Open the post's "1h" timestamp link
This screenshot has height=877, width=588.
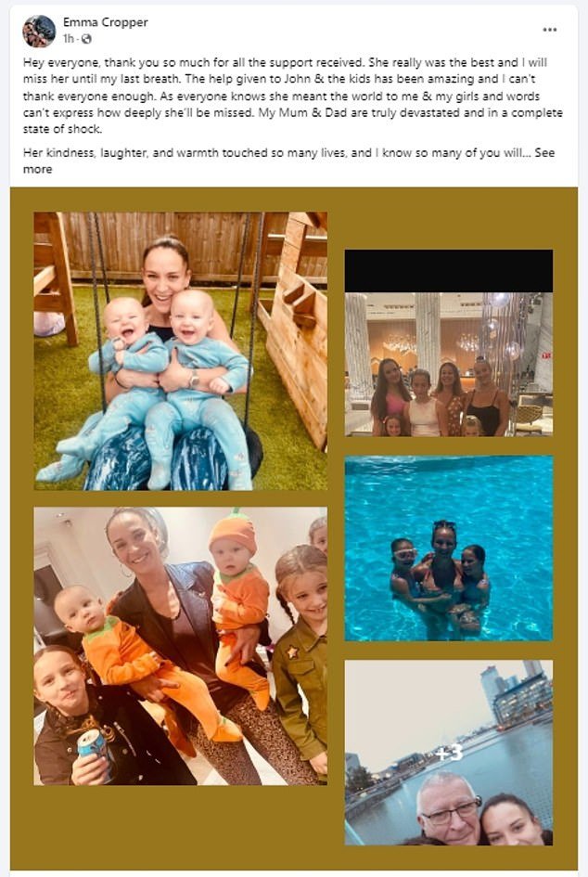coord(69,39)
